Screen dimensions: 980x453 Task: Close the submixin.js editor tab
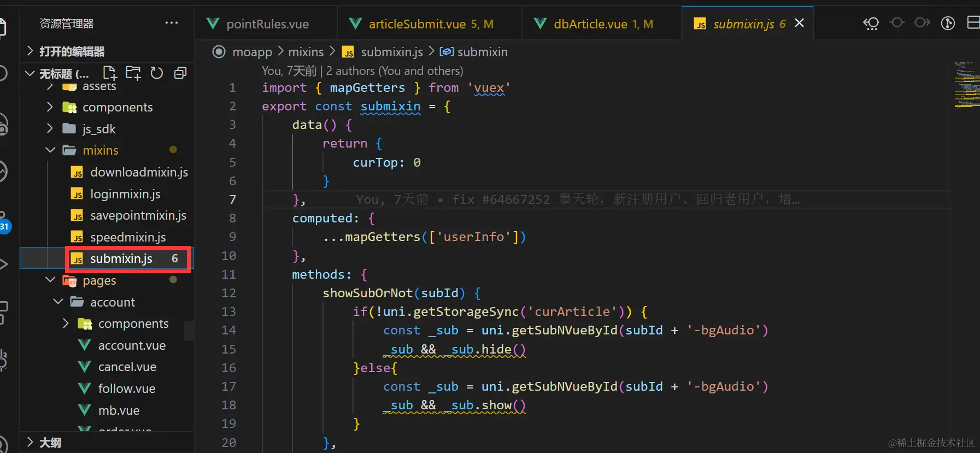[799, 23]
